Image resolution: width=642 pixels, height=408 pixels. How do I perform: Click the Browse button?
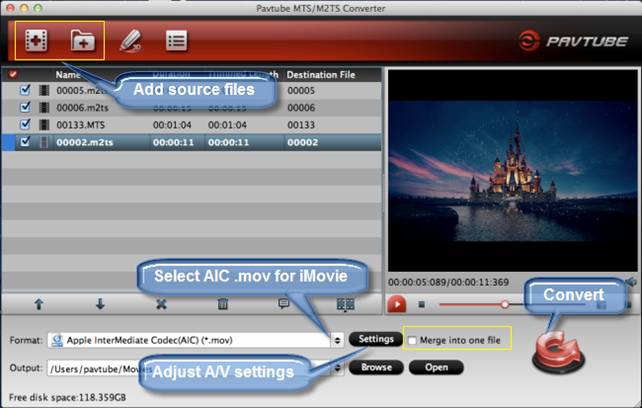click(376, 367)
